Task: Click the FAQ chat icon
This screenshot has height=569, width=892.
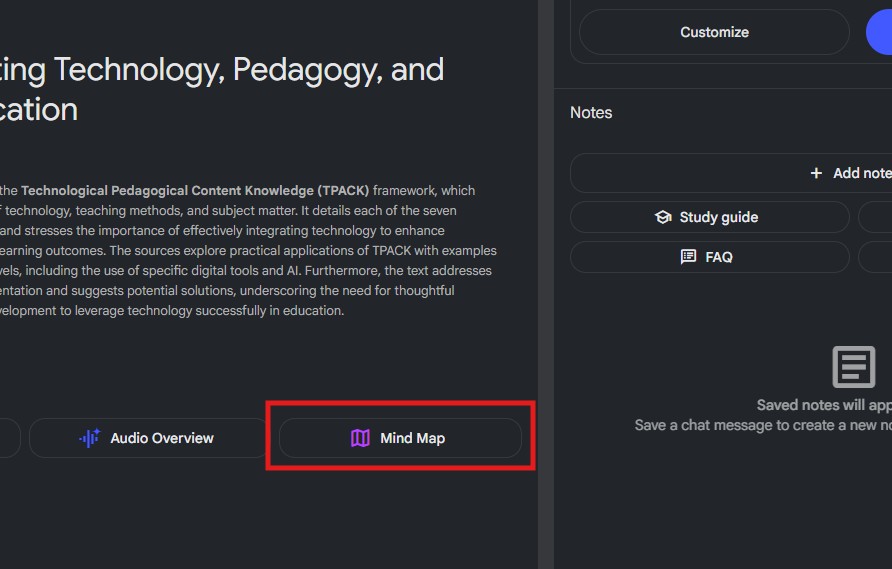Action: (x=688, y=257)
